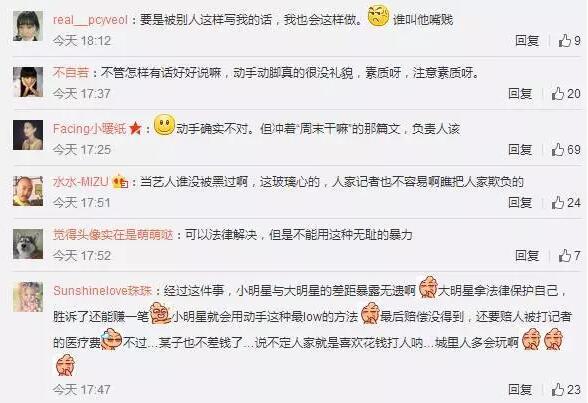Reply to real__pcyveol's comment
Screen dimensions: 588x403
pos(527,40)
